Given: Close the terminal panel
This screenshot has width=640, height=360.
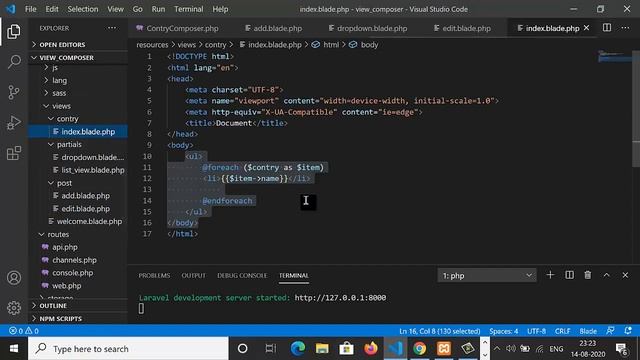Looking at the screenshot, I should (x=625, y=275).
